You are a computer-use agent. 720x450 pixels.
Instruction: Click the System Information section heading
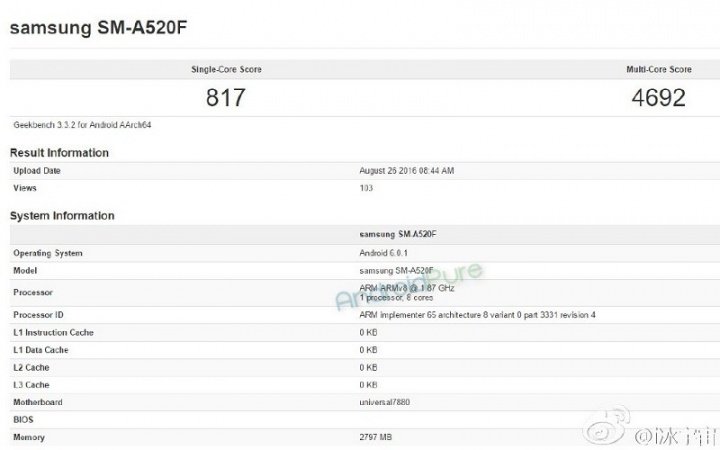pos(62,216)
